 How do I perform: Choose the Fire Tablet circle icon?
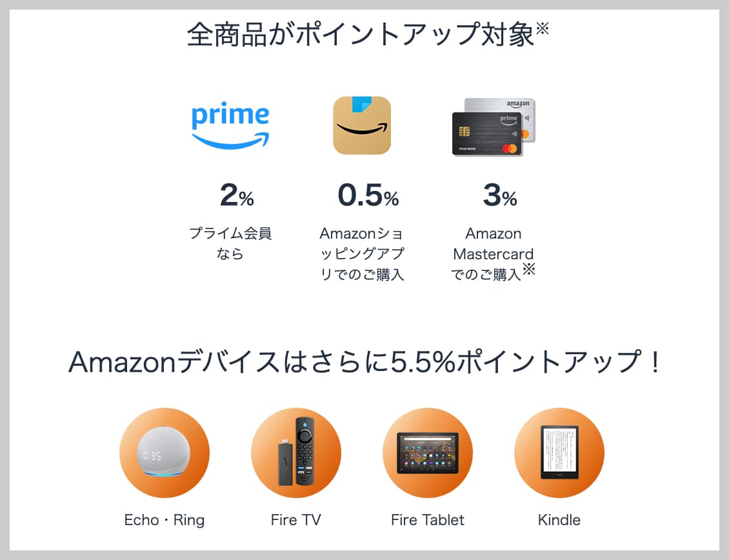tap(428, 453)
